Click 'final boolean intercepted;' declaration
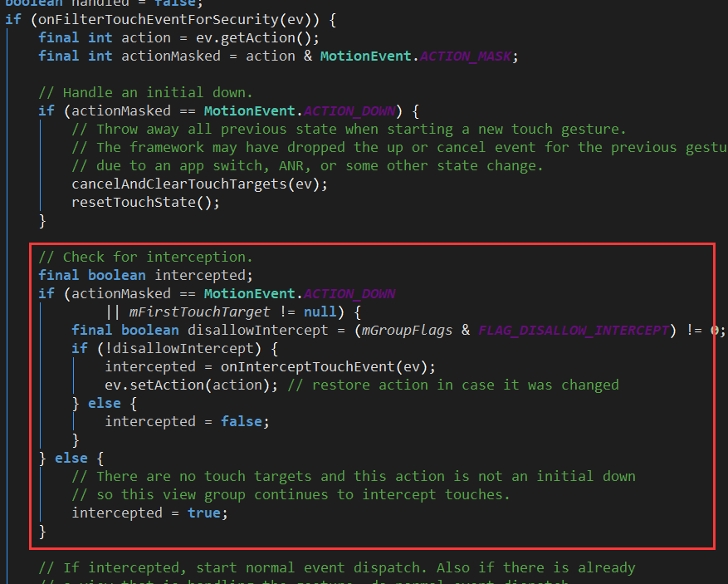This screenshot has height=584, width=728. point(146,275)
